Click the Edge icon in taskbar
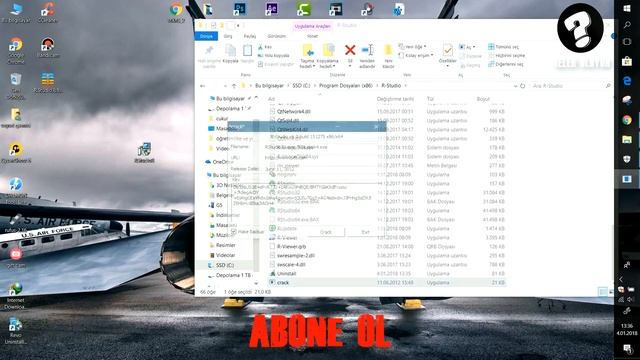Screen dimensions: 640x360 click(627, 80)
